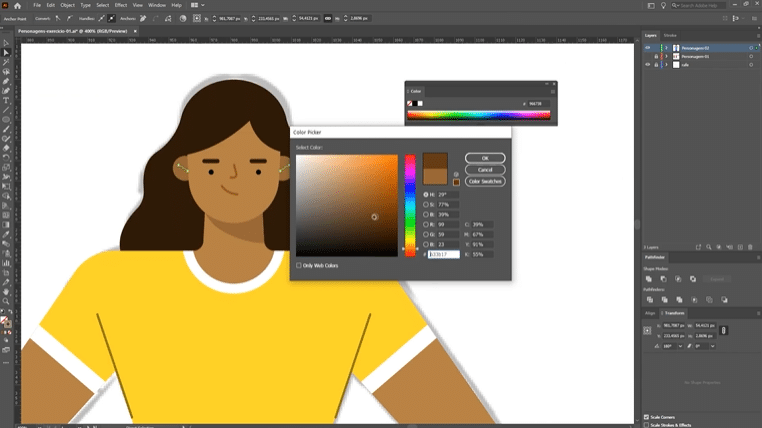Switch to the Align tab

pos(650,313)
